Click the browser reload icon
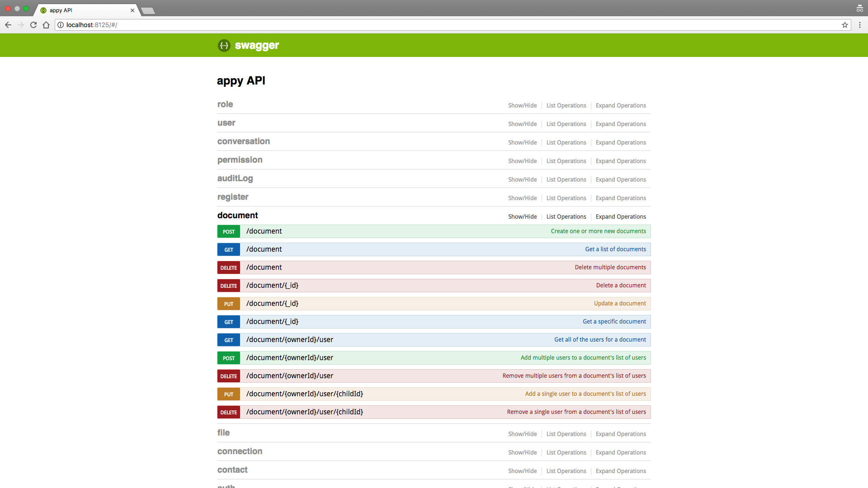The width and height of the screenshot is (868, 488). (x=33, y=25)
